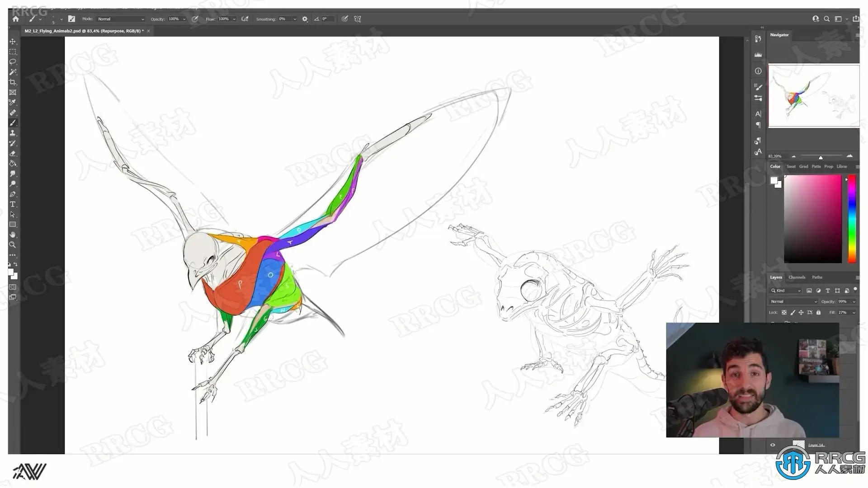Open smoothing options gear icon
The height and width of the screenshot is (488, 868).
(305, 19)
